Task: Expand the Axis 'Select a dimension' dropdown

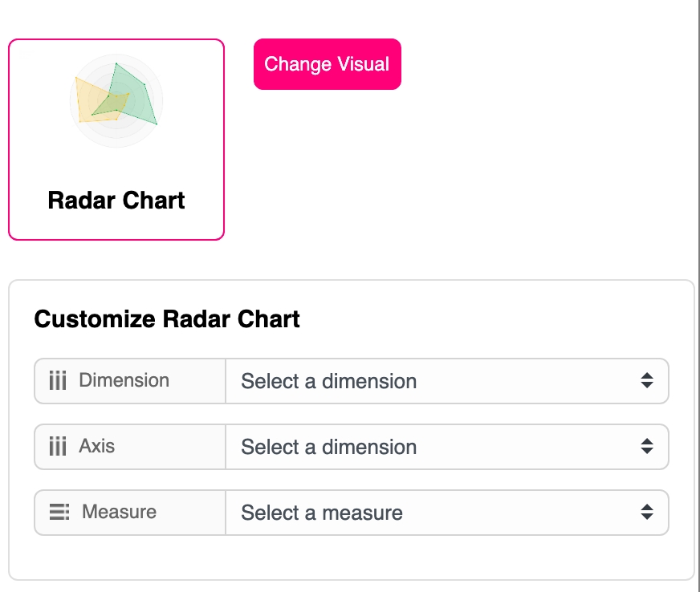Action: (433, 447)
